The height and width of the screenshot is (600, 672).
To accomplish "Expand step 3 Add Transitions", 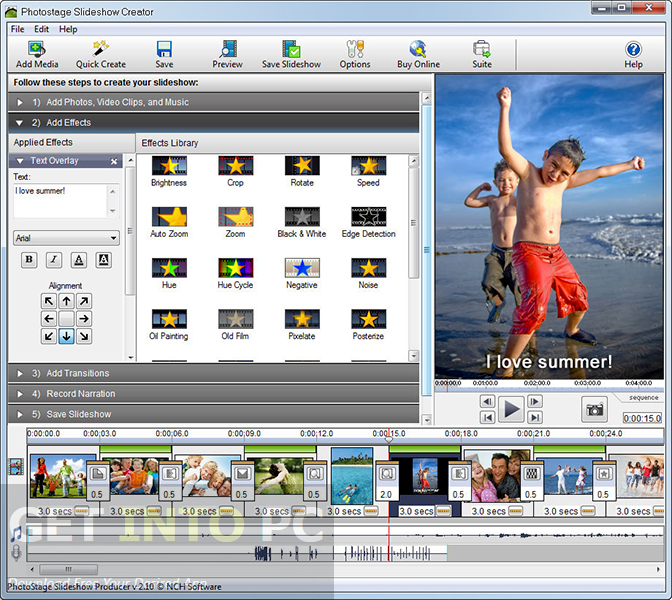I will tap(213, 373).
